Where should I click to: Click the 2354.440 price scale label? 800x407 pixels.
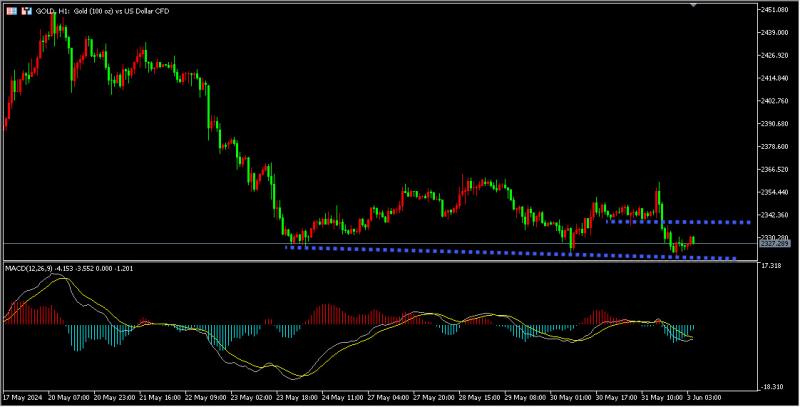pos(775,192)
